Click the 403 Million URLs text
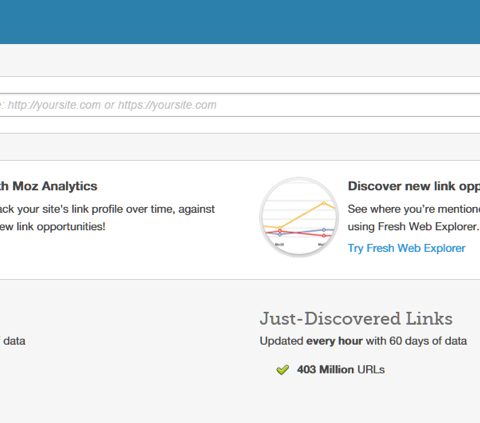The image size is (480, 423). coord(341,370)
